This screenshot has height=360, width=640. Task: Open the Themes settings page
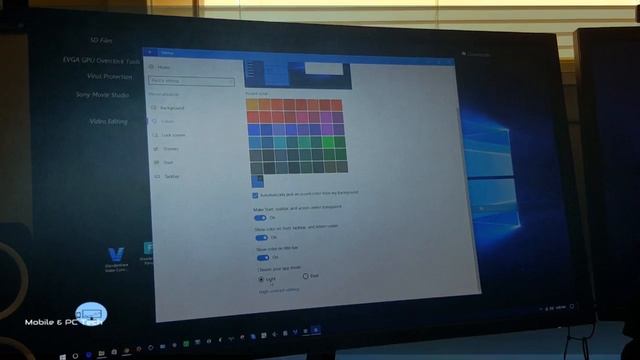pyautogui.click(x=166, y=149)
